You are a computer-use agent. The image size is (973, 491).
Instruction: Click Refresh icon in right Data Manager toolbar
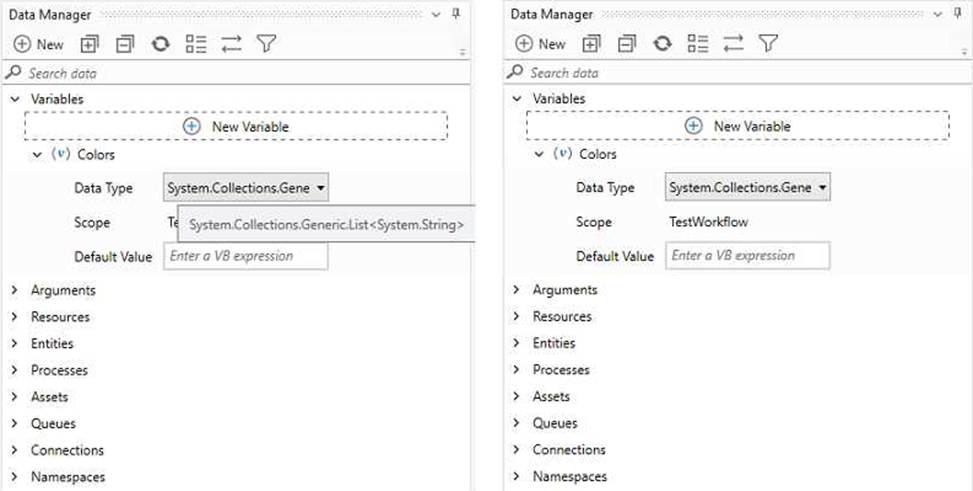coord(662,44)
